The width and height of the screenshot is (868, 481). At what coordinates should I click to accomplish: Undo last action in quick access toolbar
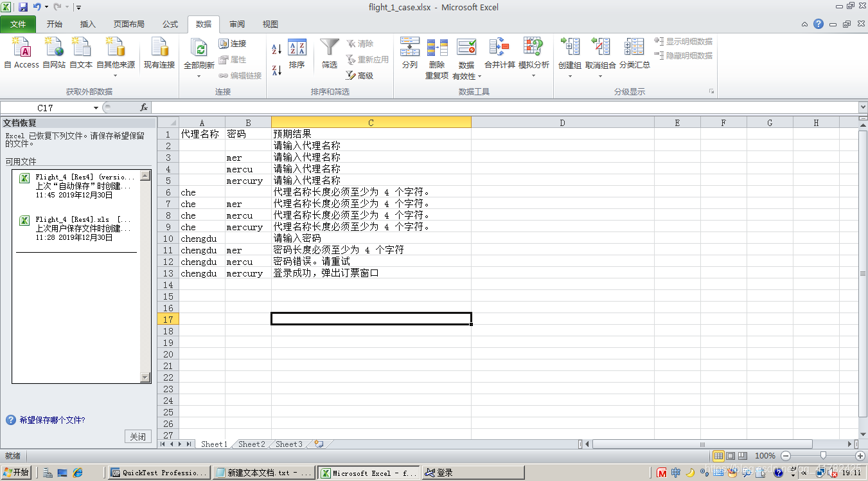coord(37,7)
